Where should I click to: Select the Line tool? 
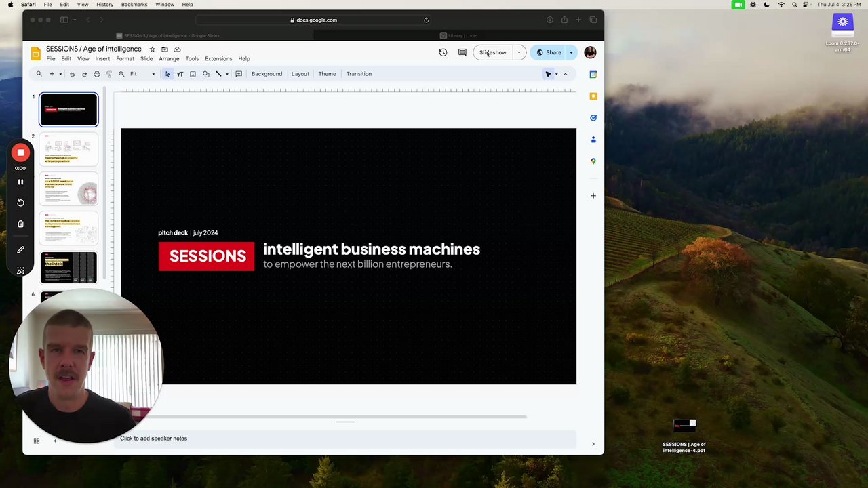[218, 74]
